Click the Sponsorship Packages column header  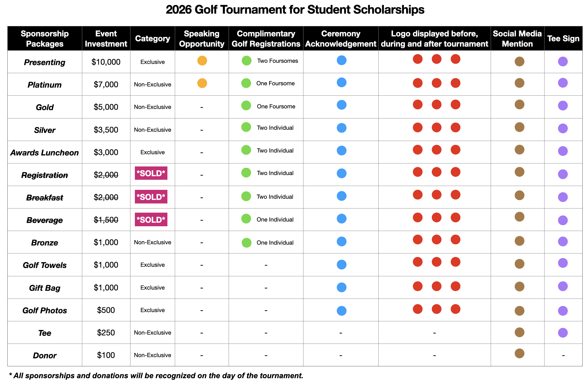click(45, 38)
